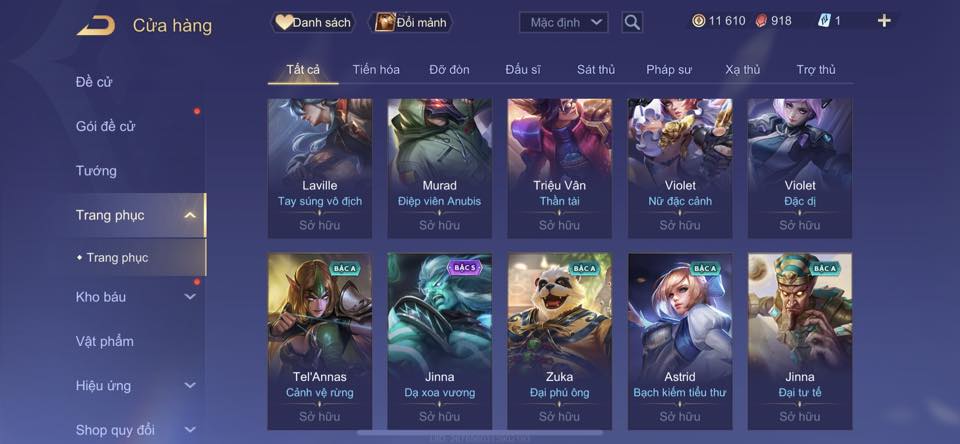Open Tướng in the left sidebar
960x444 pixels.
pos(96,171)
